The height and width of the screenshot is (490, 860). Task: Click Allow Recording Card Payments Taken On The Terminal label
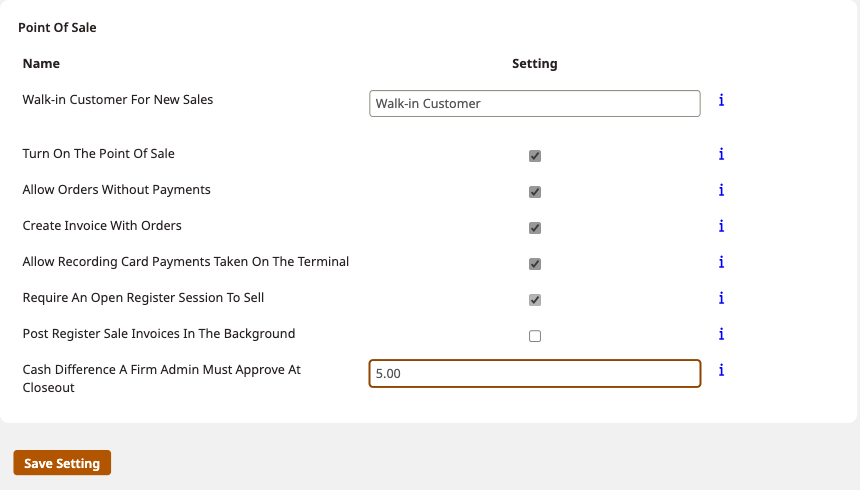click(185, 262)
